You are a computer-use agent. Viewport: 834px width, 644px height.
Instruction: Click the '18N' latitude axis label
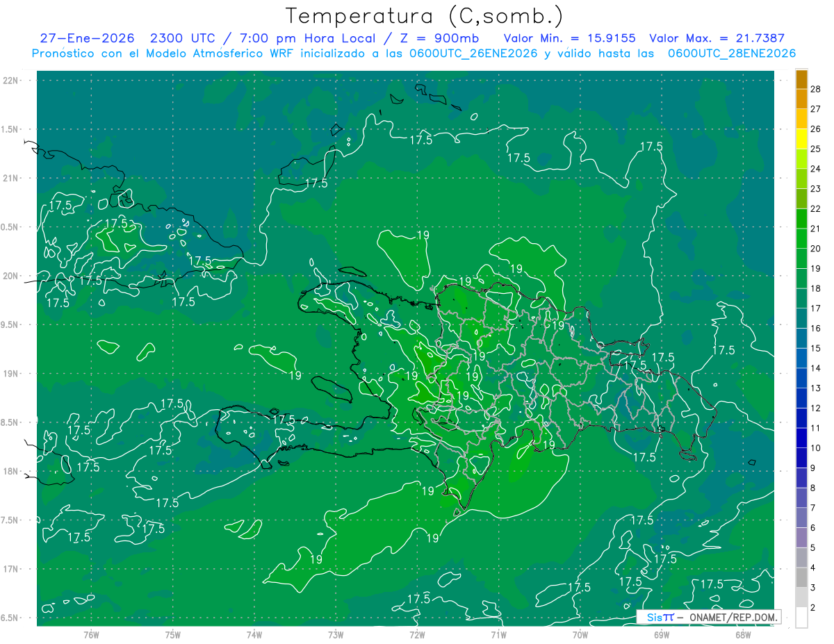coord(12,471)
